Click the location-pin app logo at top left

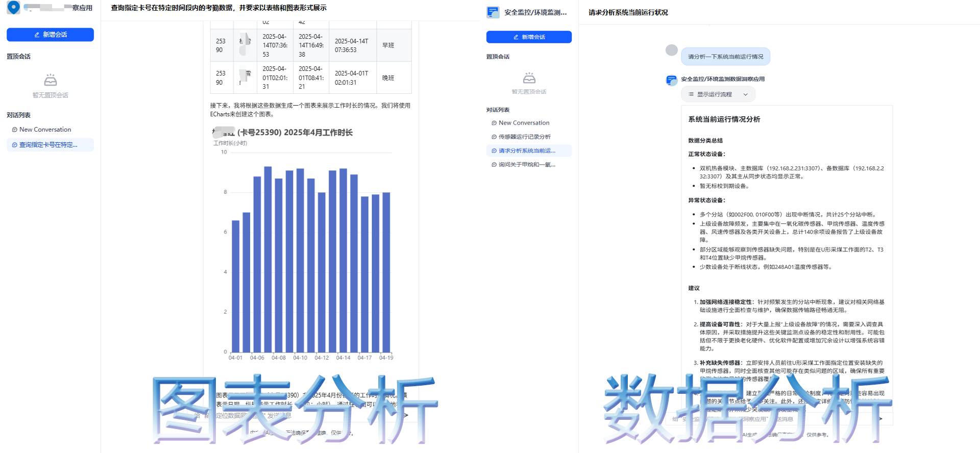click(14, 7)
